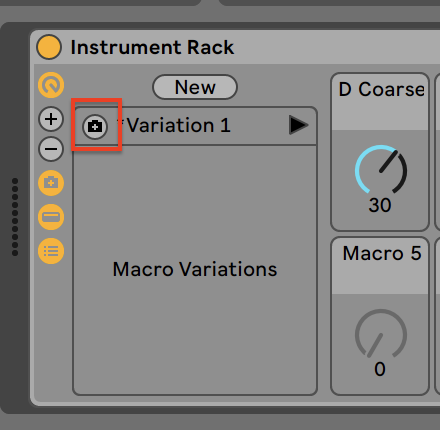Click the Macro 5 knob dial
This screenshot has height=430, width=440.
point(381,334)
